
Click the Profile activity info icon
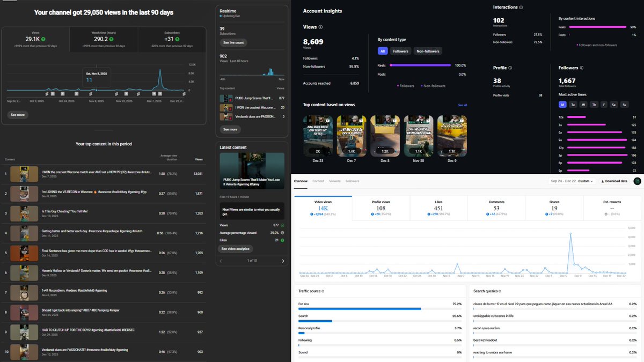point(510,68)
